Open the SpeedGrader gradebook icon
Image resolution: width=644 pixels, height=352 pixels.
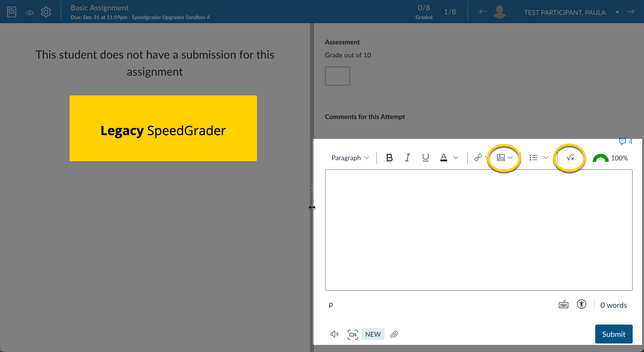[11, 12]
